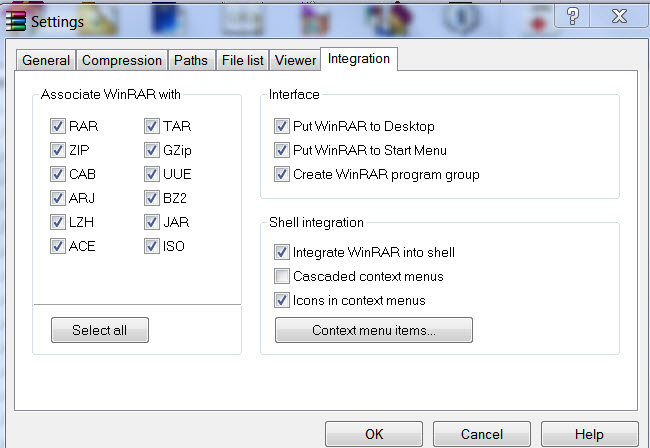Click the Cancel button

click(482, 434)
